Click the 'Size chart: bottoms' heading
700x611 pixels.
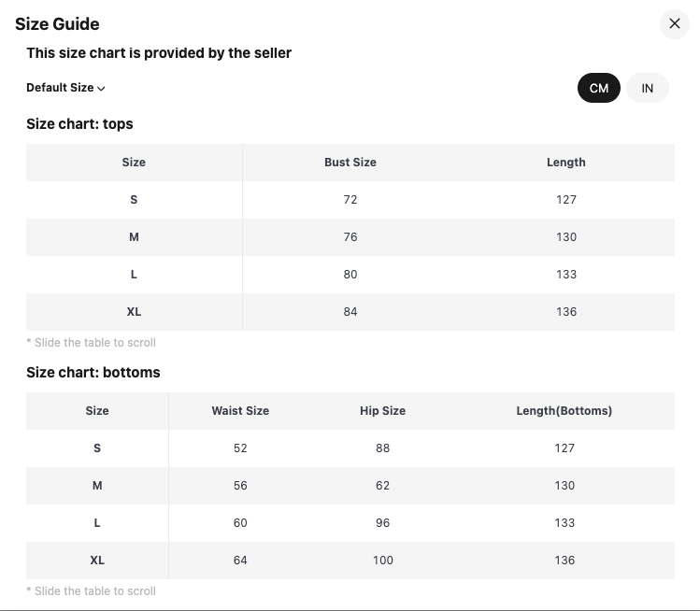[93, 373]
